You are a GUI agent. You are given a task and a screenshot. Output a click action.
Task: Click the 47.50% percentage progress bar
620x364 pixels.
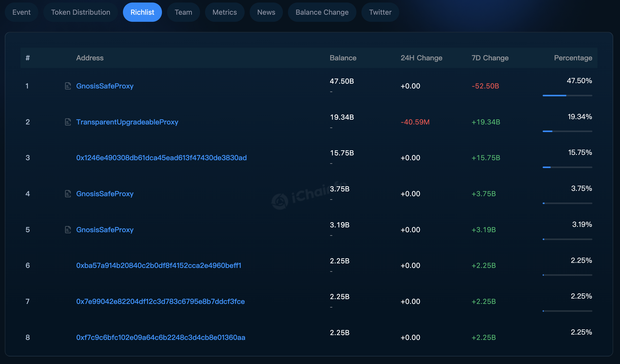[567, 96]
